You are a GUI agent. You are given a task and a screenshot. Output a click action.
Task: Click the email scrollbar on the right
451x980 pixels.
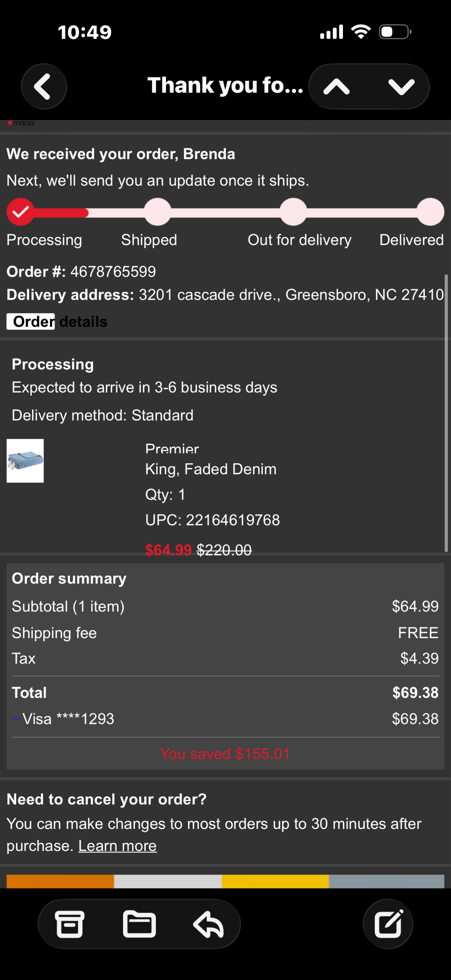[446, 413]
